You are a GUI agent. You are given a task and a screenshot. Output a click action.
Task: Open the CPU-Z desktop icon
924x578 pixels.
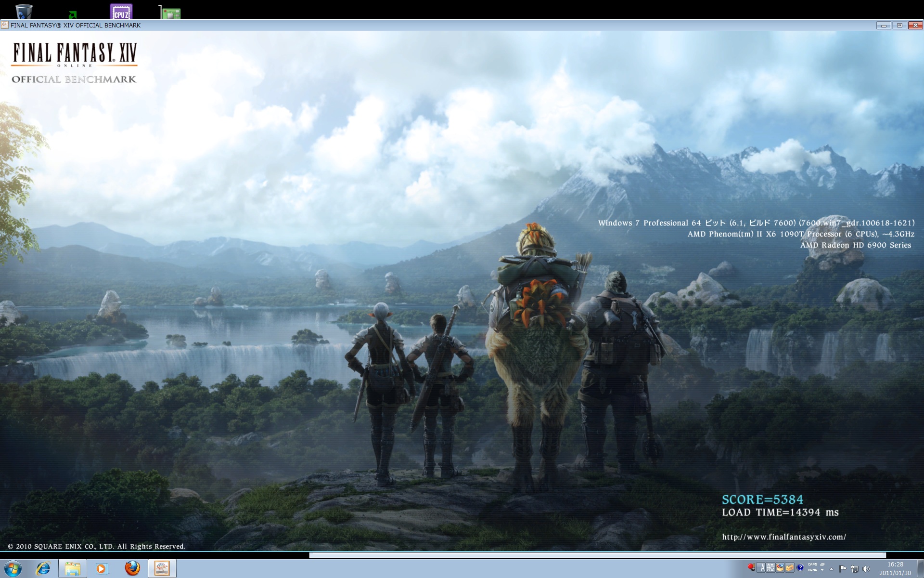click(x=121, y=12)
